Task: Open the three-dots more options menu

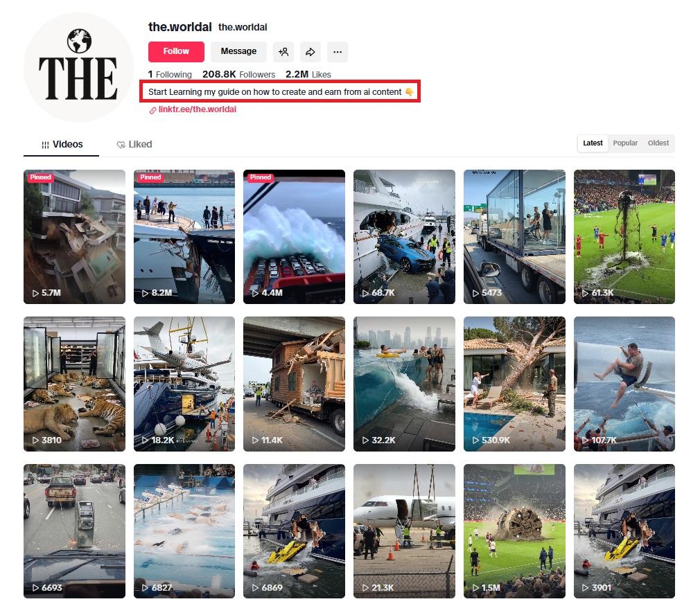Action: [338, 52]
